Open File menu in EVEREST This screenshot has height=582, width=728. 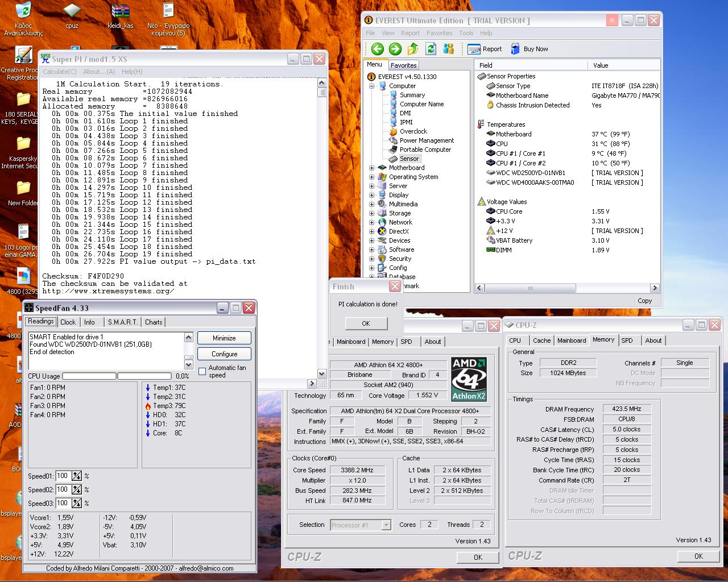(x=370, y=33)
